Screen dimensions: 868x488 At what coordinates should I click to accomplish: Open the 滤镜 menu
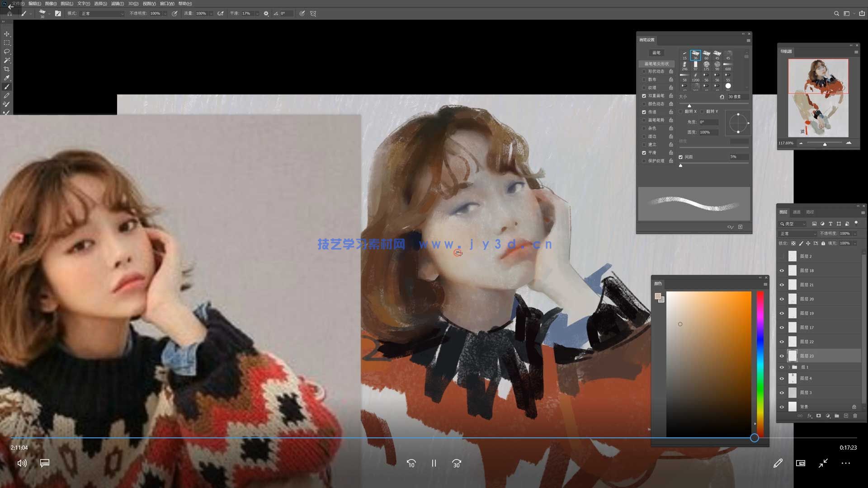pos(117,4)
